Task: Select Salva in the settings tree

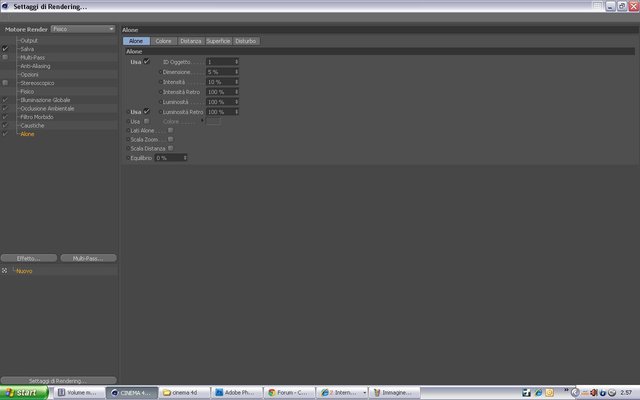Action: click(27, 49)
